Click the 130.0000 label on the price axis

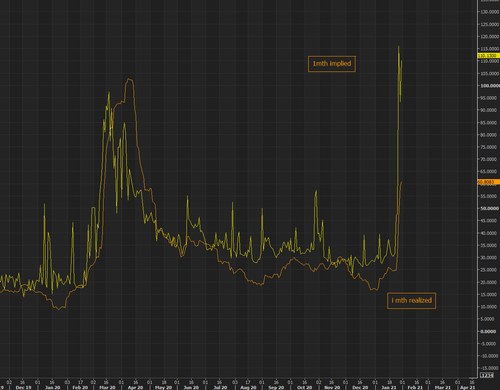tap(489, 12)
